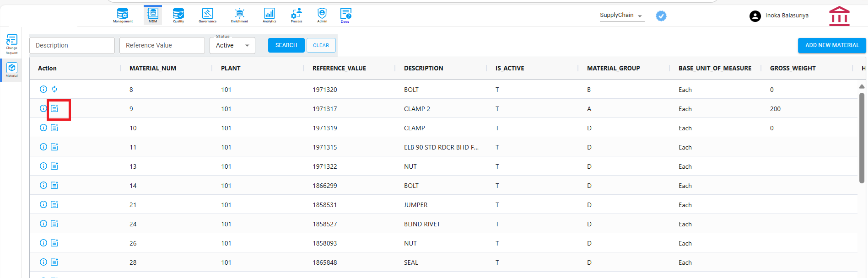This screenshot has height=278, width=868.
Task: Open the user account avatar icon
Action: [755, 16]
